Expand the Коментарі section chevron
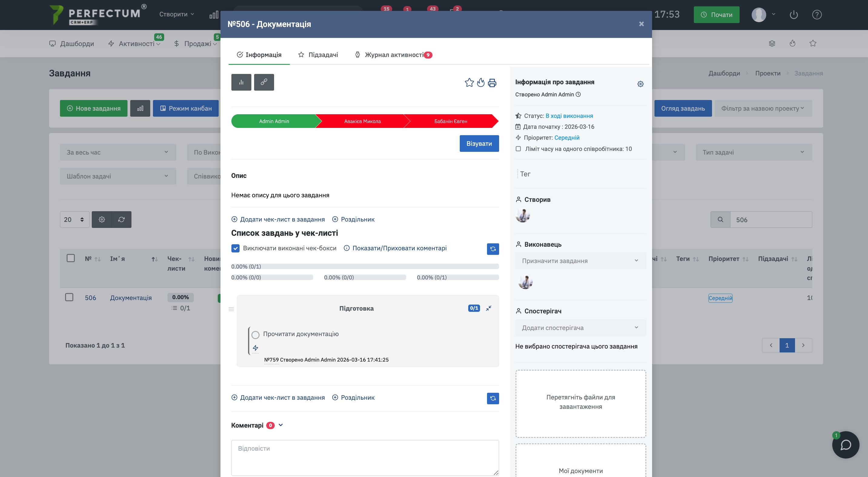The width and height of the screenshot is (868, 477). (281, 425)
